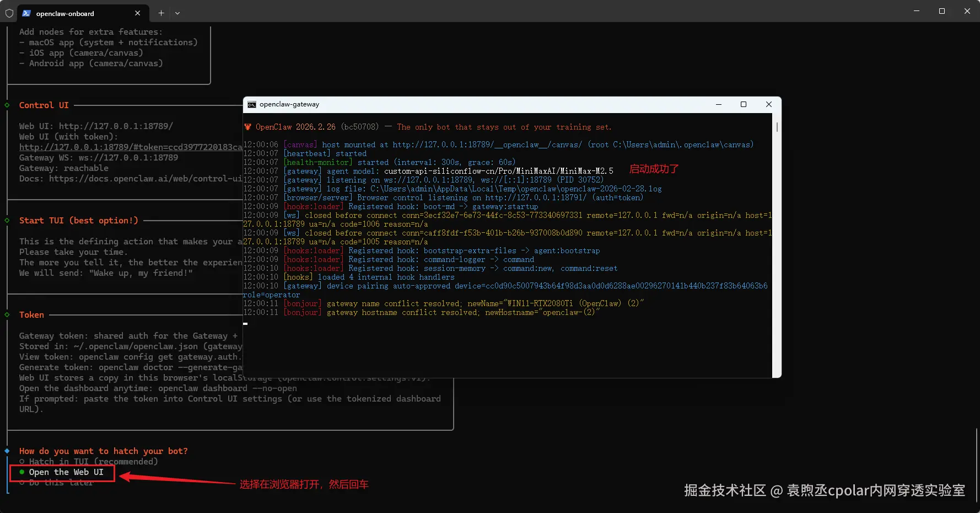Screen dimensions: 980x513
Task: Click the canvas URL in the gateway log
Action: [487, 145]
